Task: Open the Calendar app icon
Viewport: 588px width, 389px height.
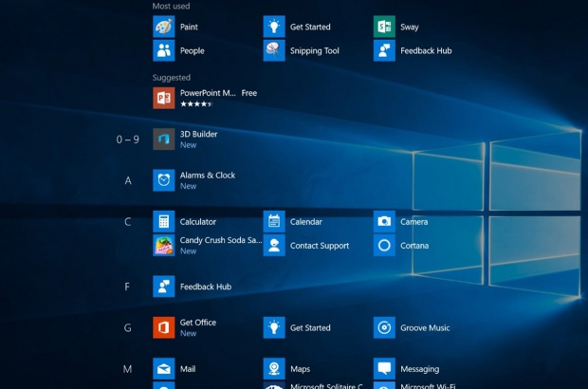Action: coord(274,221)
